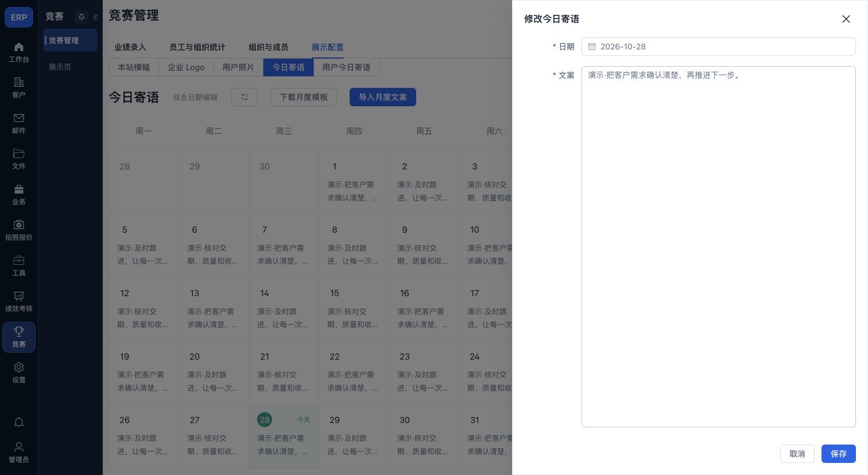Click 导入月度文案 button
Image resolution: width=868 pixels, height=475 pixels.
tap(383, 97)
